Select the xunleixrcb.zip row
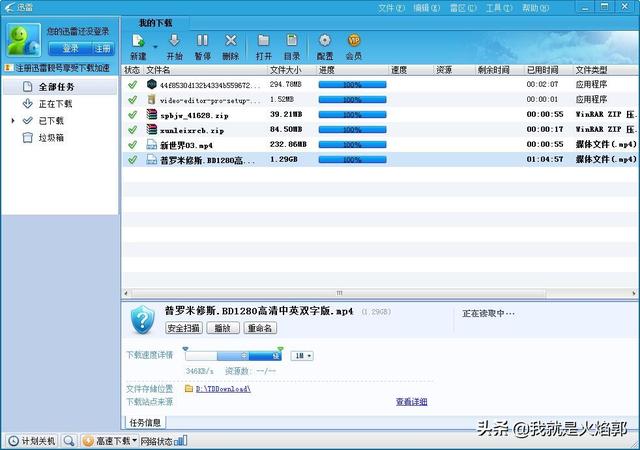 (x=380, y=130)
